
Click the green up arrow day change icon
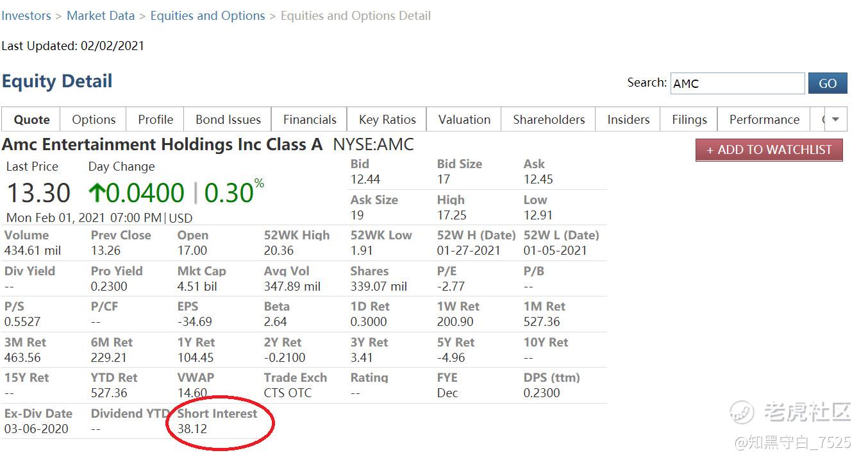point(97,193)
